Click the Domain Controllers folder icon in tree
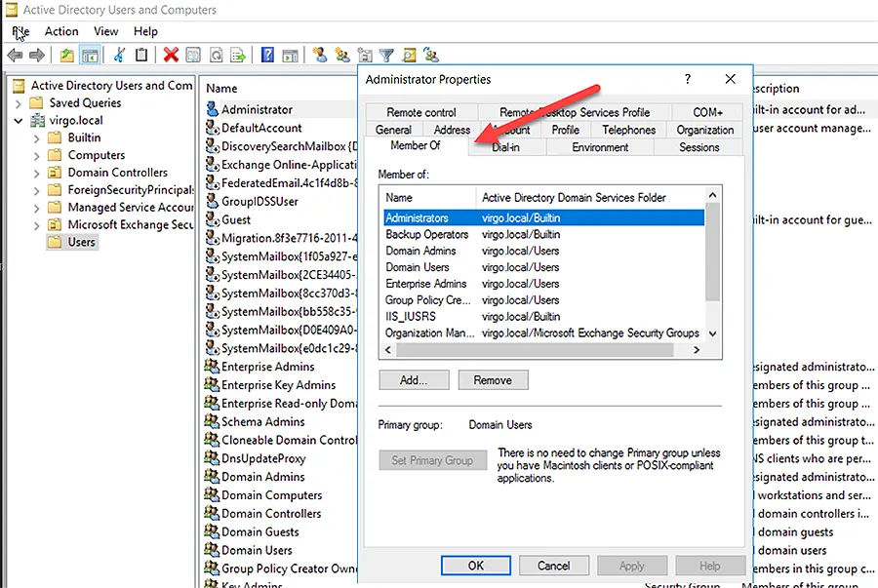This screenshot has height=588, width=878. [55, 173]
